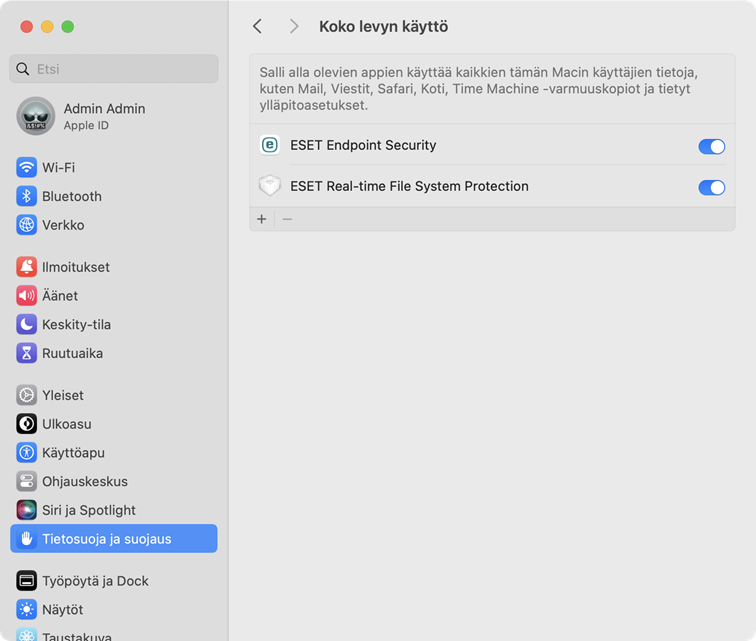This screenshot has width=756, height=641.
Task: Click the Ulkoasu appearance icon
Action: 27,424
